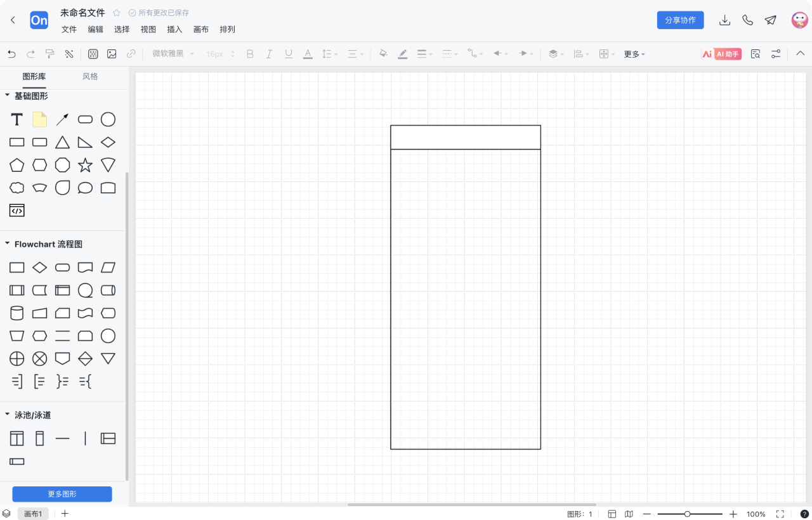
Task: Toggle the minimap navigator icon
Action: point(629,514)
